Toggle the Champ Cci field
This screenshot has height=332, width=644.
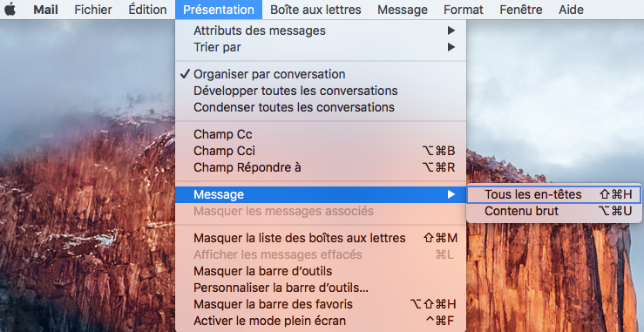[x=321, y=151]
